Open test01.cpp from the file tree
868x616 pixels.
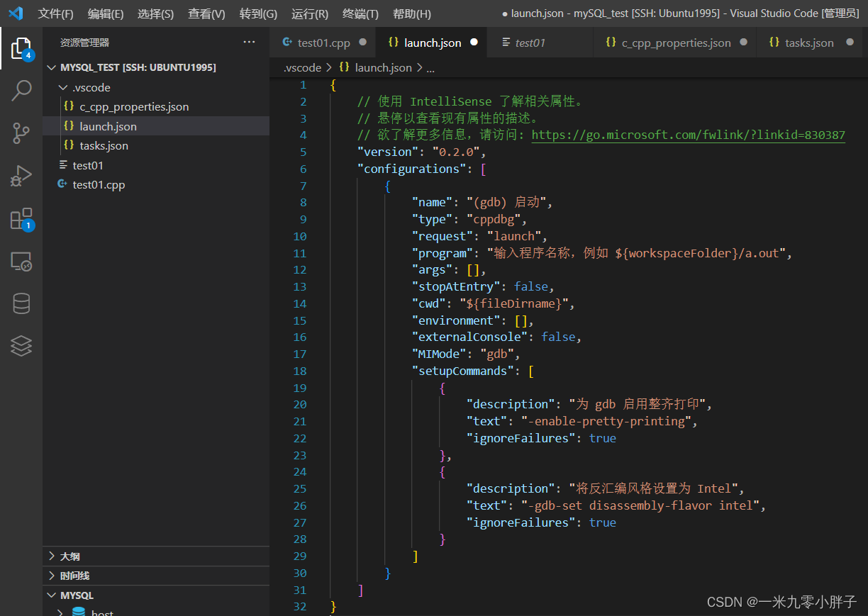pos(99,185)
